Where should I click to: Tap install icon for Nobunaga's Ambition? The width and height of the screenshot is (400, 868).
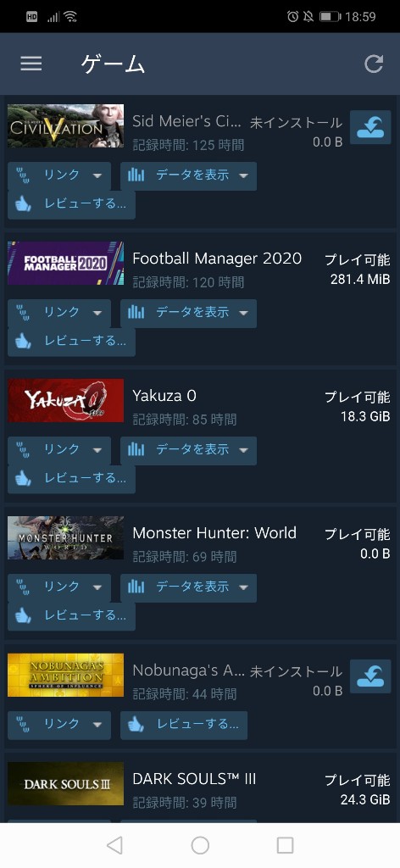point(370,676)
